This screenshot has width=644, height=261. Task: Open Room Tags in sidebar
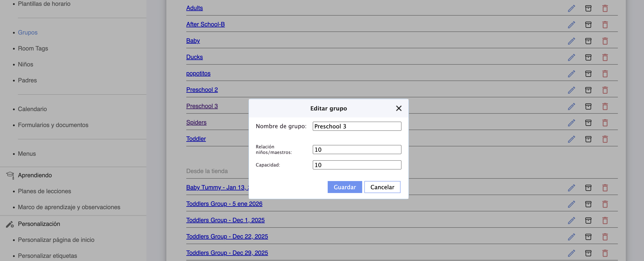coord(33,48)
